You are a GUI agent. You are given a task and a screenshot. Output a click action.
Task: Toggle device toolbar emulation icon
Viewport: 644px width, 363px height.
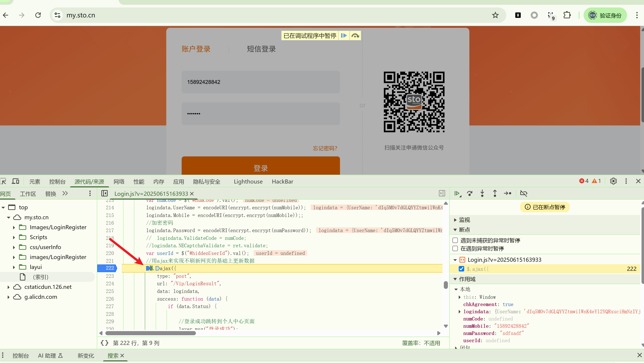[16, 181]
